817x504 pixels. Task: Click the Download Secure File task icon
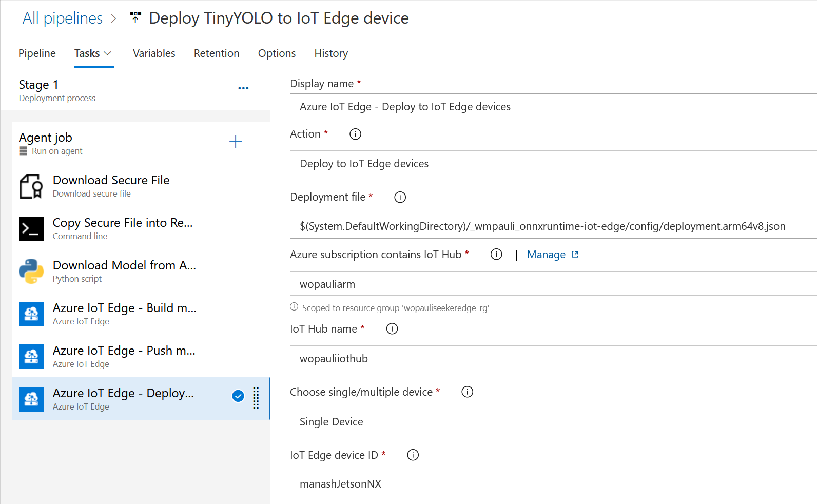click(x=31, y=186)
